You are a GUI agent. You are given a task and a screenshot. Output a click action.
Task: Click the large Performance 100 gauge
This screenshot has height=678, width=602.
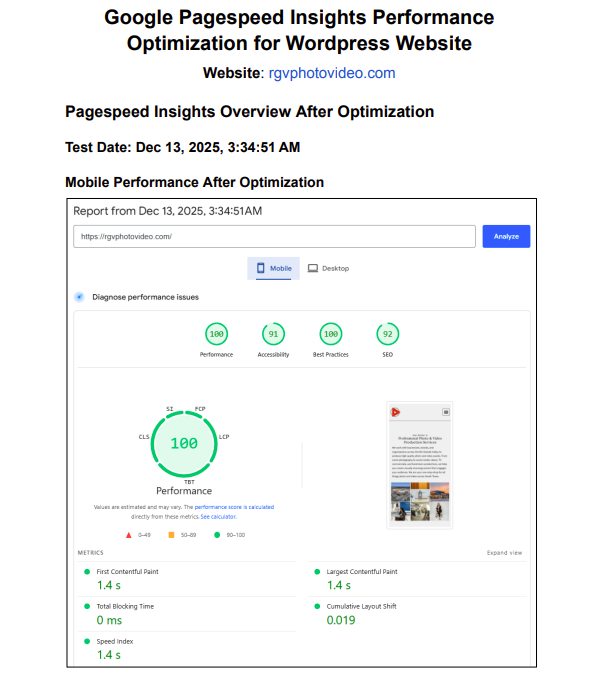pos(184,444)
